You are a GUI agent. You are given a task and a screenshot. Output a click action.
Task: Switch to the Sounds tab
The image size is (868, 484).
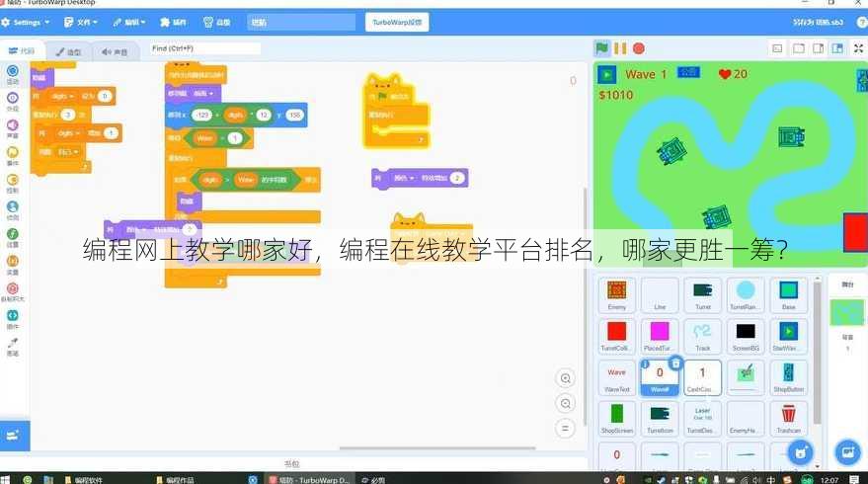pos(115,51)
